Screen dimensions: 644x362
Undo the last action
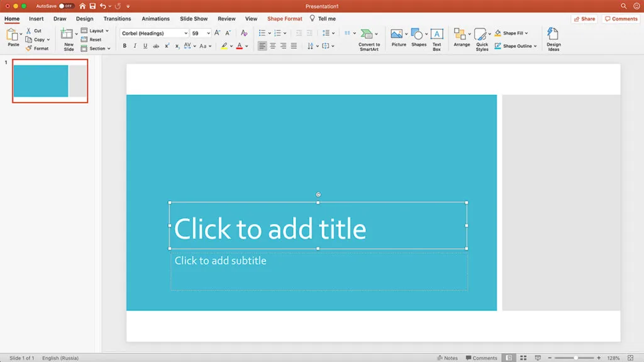click(103, 6)
